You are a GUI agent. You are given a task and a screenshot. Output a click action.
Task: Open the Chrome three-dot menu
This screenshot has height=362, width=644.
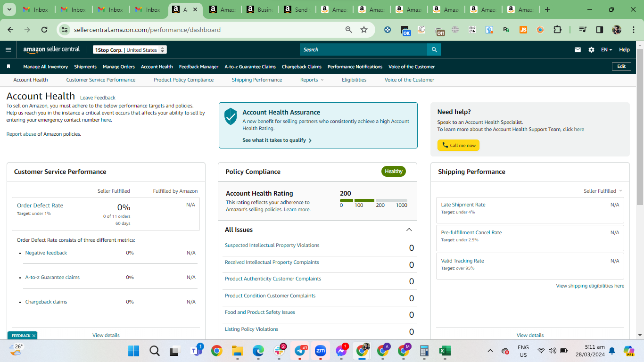(x=633, y=30)
